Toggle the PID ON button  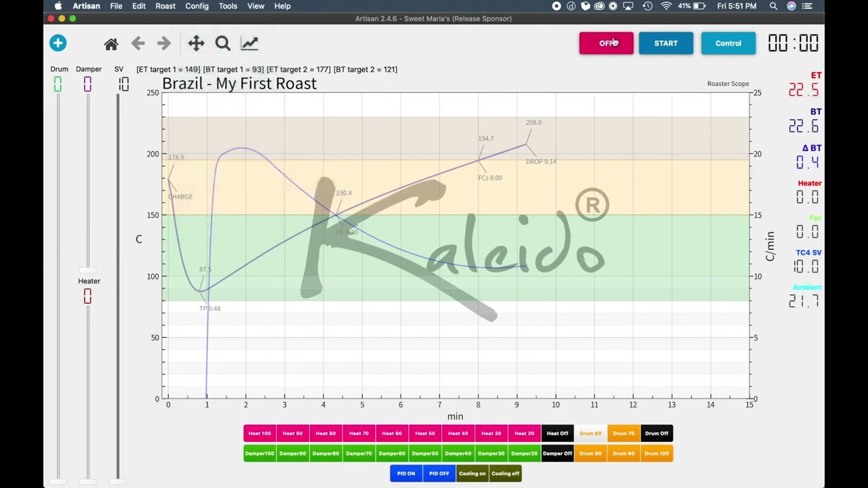pyautogui.click(x=406, y=474)
